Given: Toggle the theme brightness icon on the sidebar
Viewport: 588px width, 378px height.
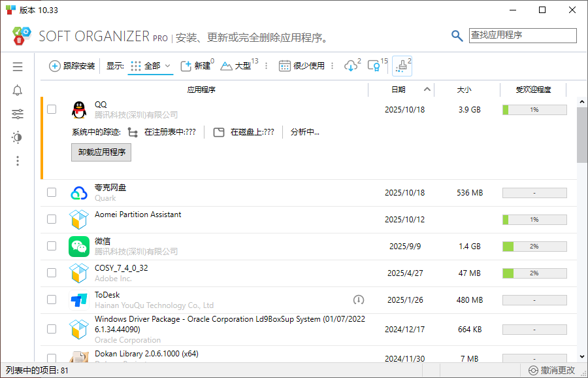Looking at the screenshot, I should coord(18,137).
